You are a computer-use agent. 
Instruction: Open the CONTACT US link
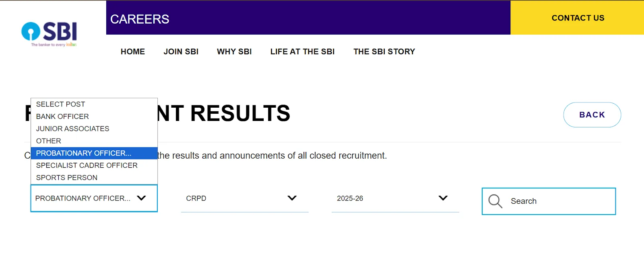click(578, 18)
